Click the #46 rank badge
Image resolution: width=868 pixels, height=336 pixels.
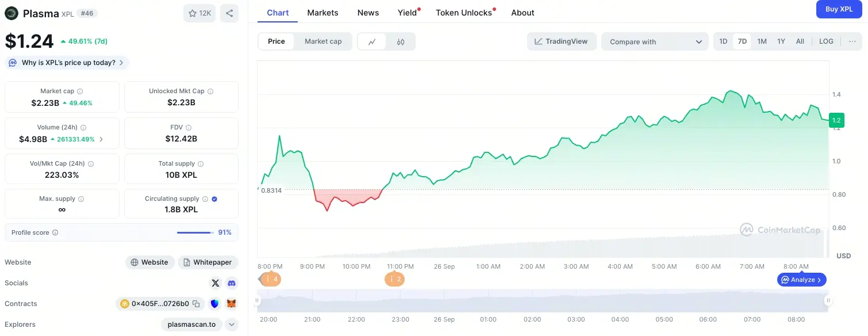tap(87, 13)
